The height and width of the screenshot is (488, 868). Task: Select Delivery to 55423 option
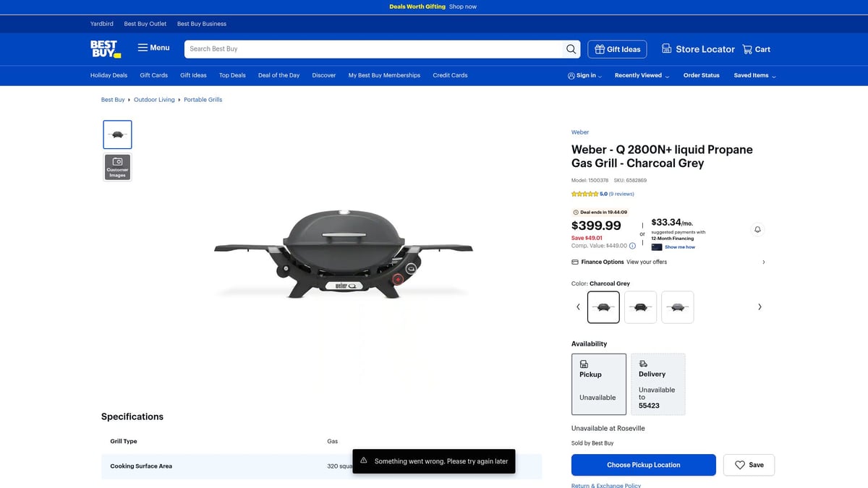(658, 384)
